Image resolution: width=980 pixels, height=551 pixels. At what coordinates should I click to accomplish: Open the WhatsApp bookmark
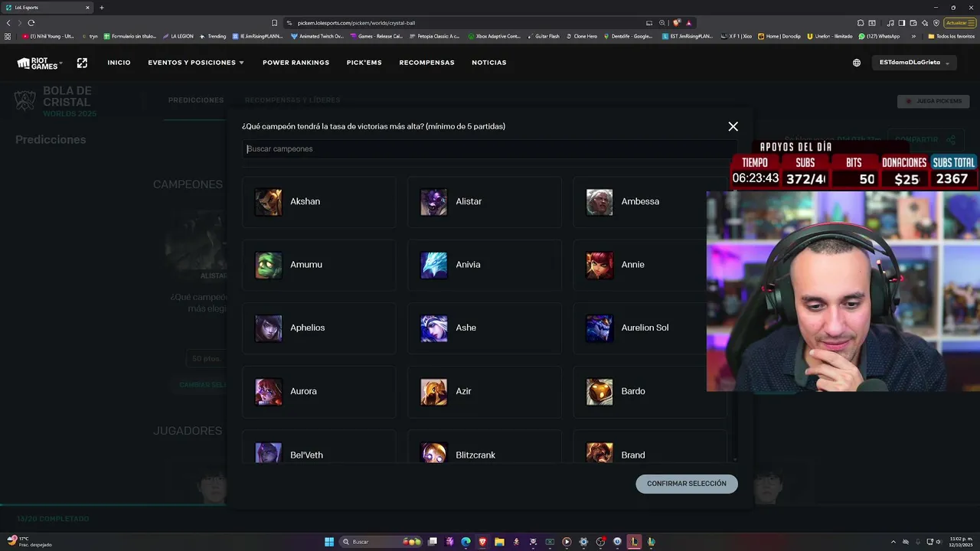pos(880,36)
